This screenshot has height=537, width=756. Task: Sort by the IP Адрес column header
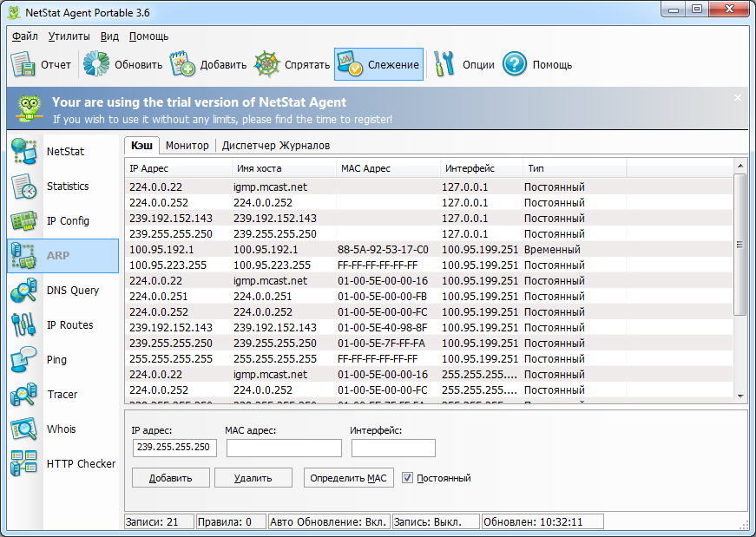click(179, 168)
